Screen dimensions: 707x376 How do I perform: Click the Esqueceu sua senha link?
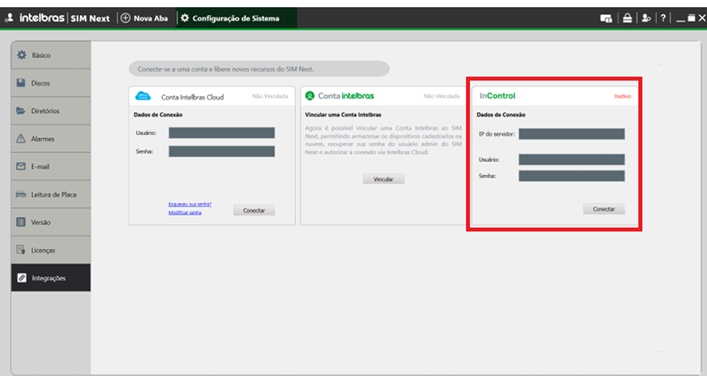click(x=190, y=204)
